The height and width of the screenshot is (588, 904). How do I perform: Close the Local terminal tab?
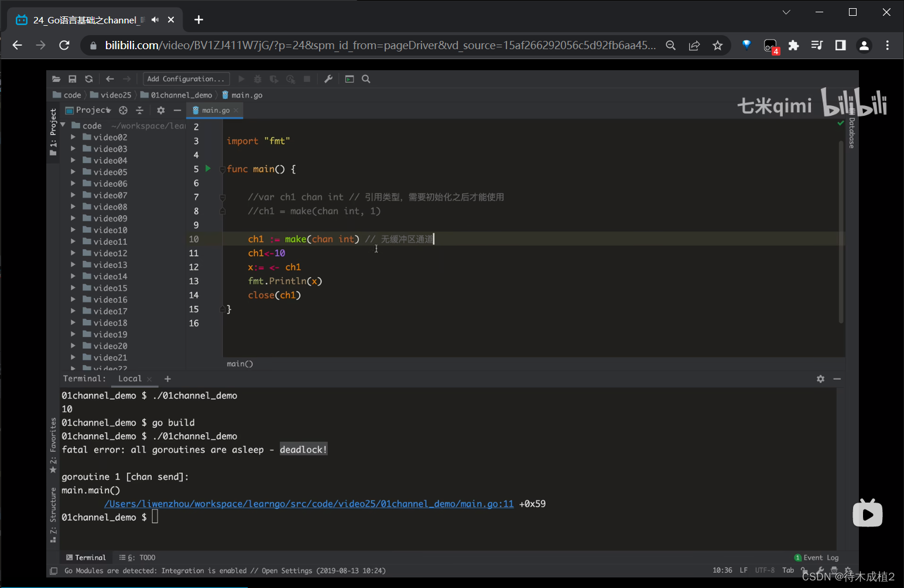coord(149,379)
